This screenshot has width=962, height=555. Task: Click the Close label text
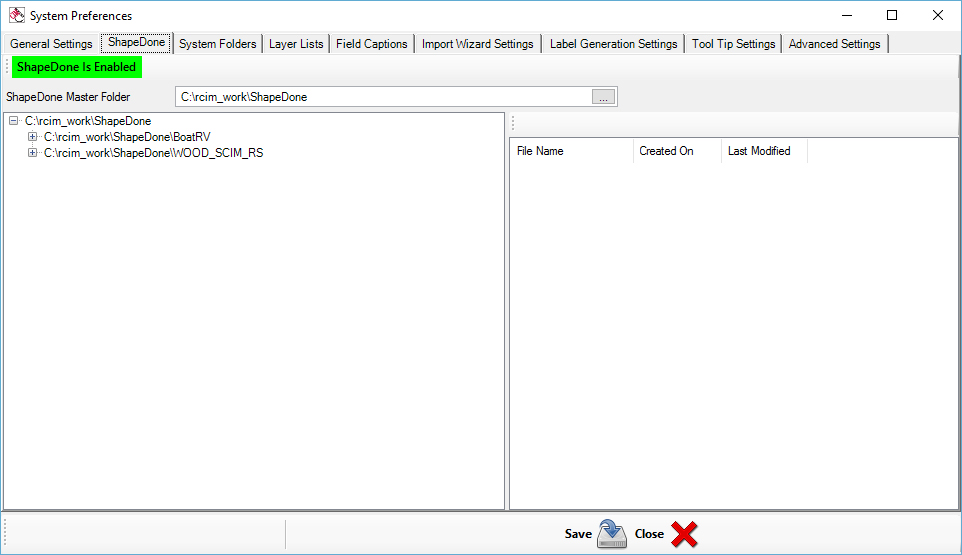pyautogui.click(x=649, y=534)
